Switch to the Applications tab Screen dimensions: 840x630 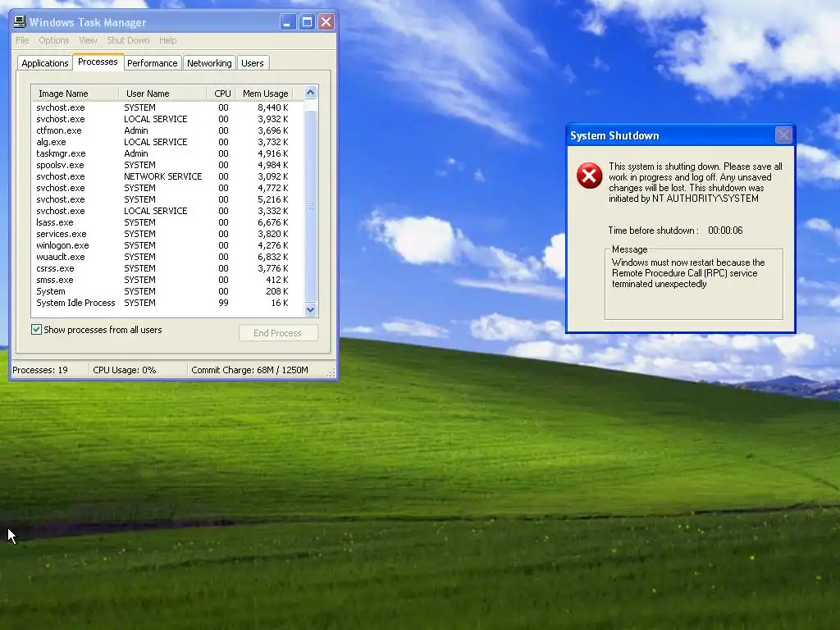(x=45, y=62)
